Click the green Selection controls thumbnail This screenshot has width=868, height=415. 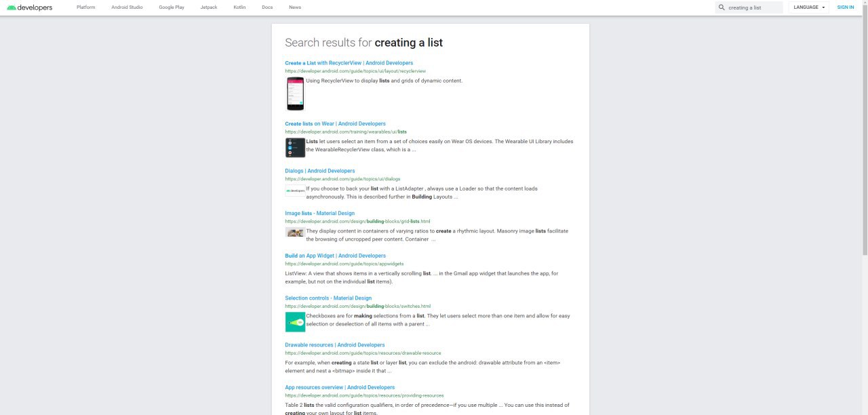pyautogui.click(x=295, y=321)
